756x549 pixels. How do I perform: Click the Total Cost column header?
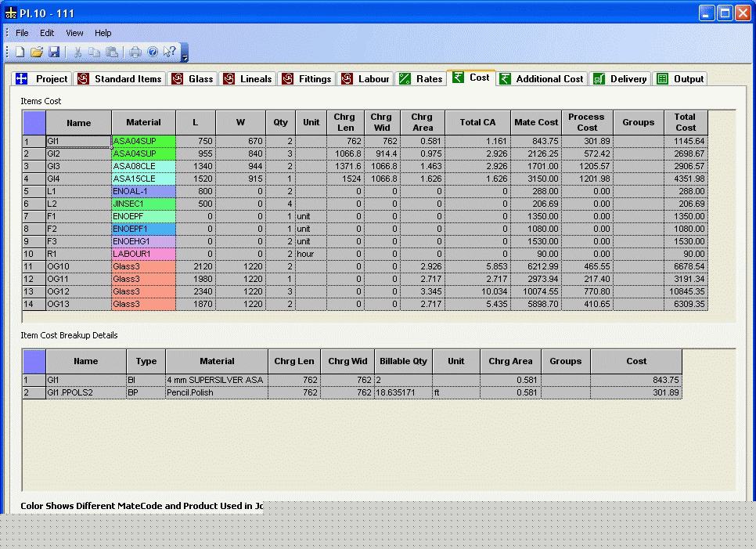pyautogui.click(x=686, y=122)
